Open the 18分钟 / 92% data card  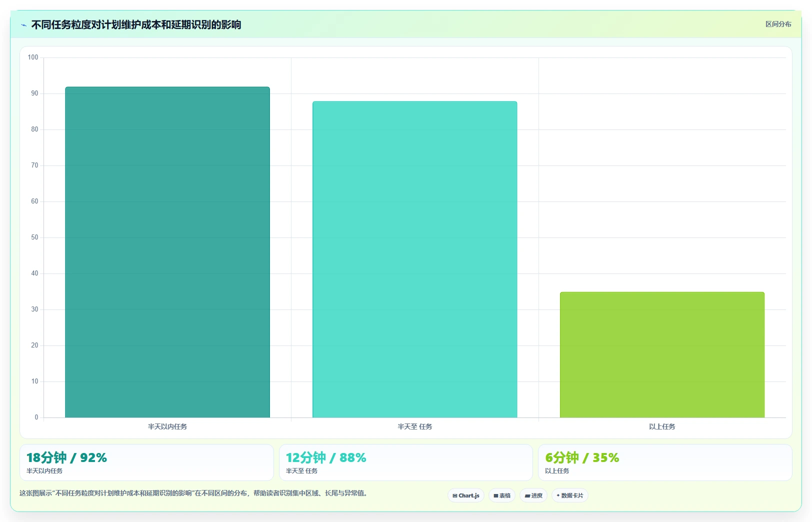(x=146, y=462)
